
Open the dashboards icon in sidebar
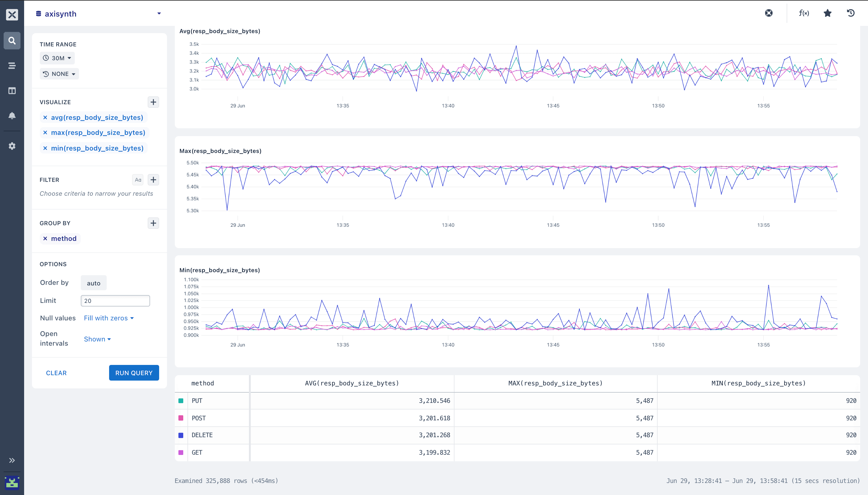click(12, 91)
